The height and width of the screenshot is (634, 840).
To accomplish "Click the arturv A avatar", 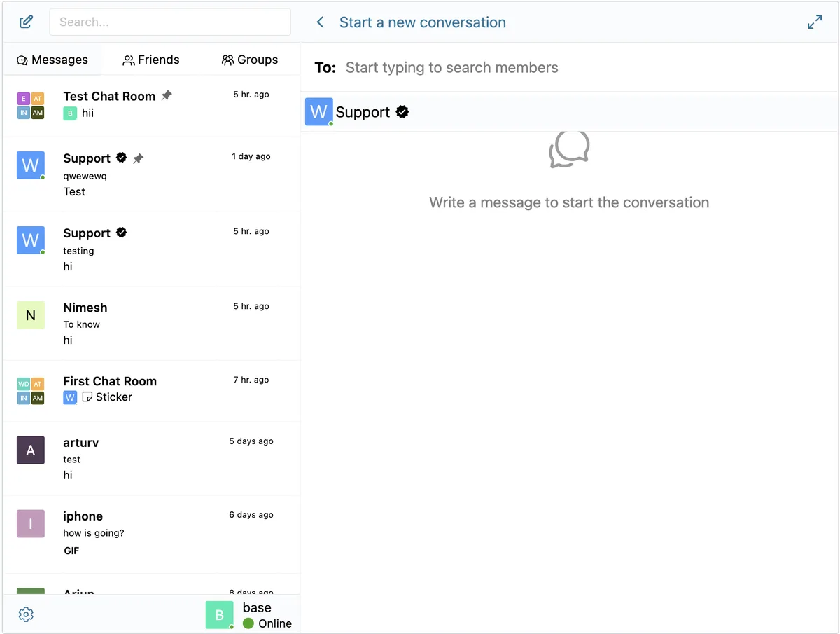I will point(30,450).
